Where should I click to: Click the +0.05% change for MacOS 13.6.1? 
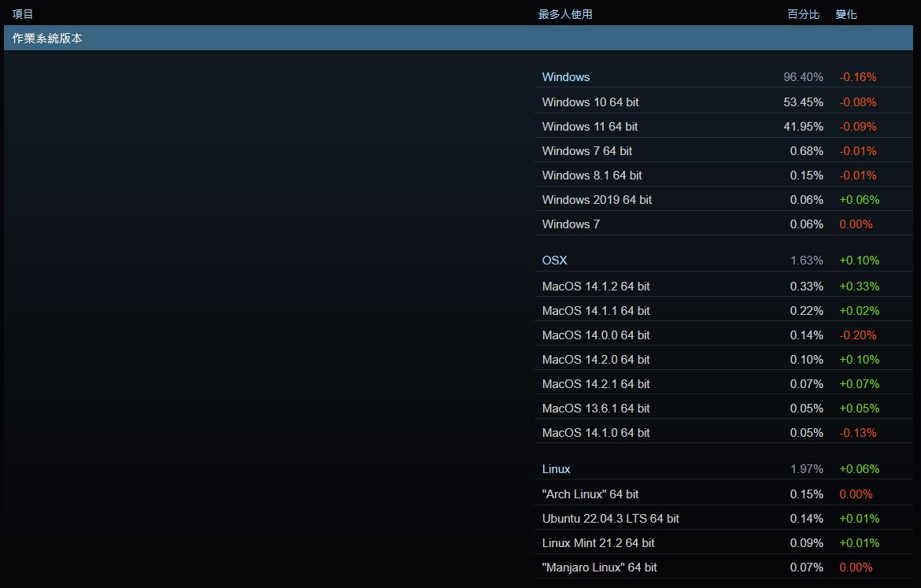point(860,409)
